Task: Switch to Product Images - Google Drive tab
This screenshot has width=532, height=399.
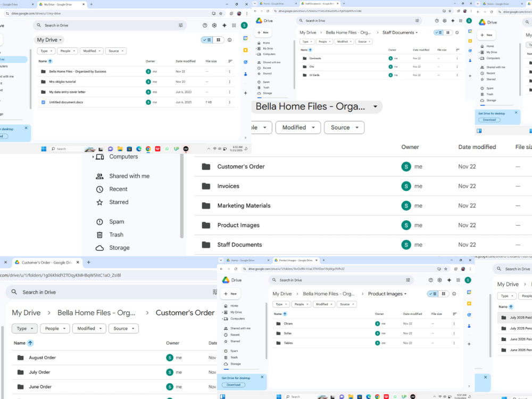Action: pos(296,260)
